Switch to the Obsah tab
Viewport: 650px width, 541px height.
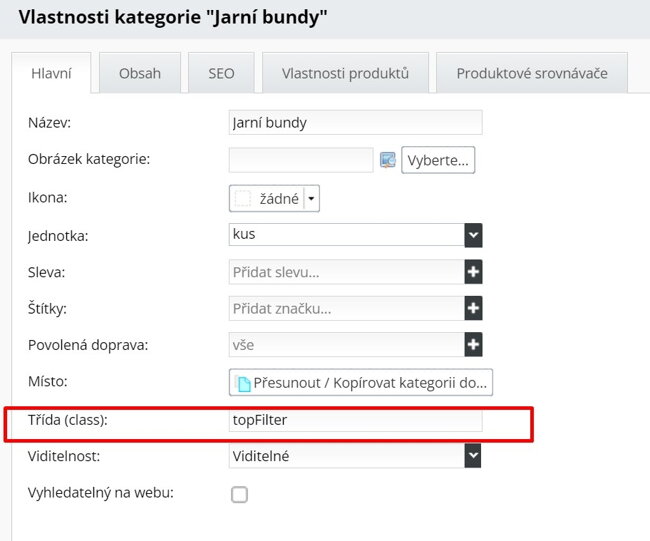[x=140, y=73]
